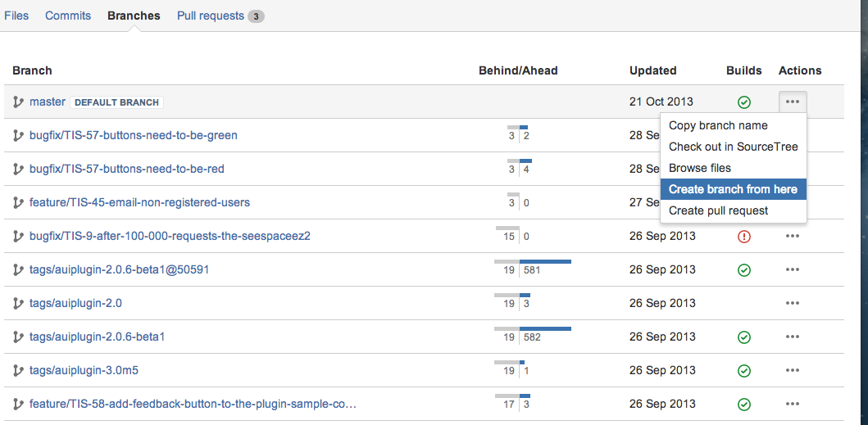Open actions ellipsis for tags/auiplugin-2.0 branch
Image resolution: width=868 pixels, height=425 pixels.
pyautogui.click(x=792, y=303)
